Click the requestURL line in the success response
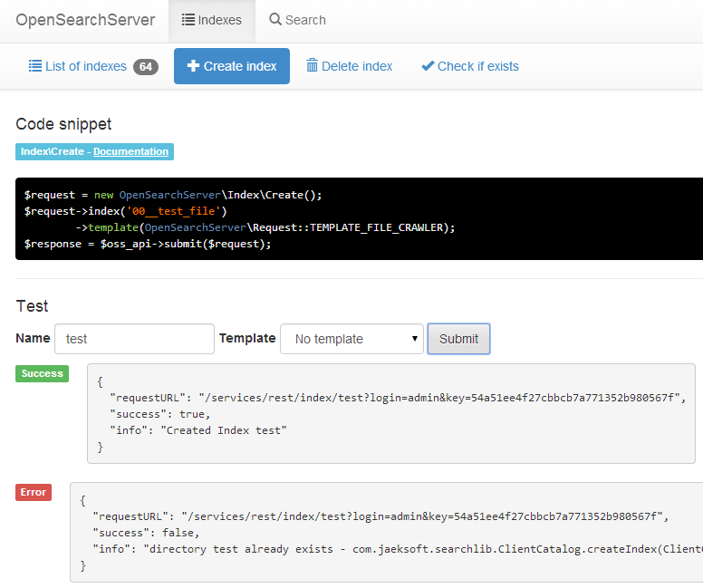The width and height of the screenshot is (703, 588). coord(398,398)
